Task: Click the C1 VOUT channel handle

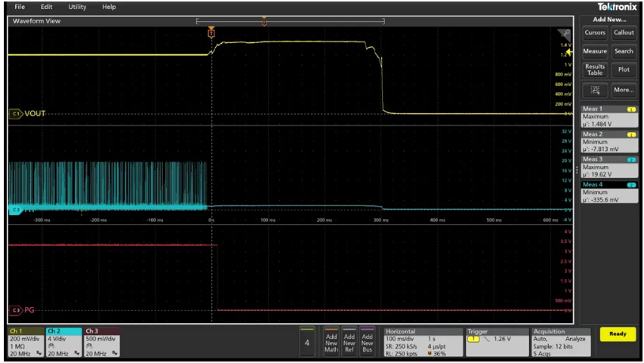Action: pos(16,114)
